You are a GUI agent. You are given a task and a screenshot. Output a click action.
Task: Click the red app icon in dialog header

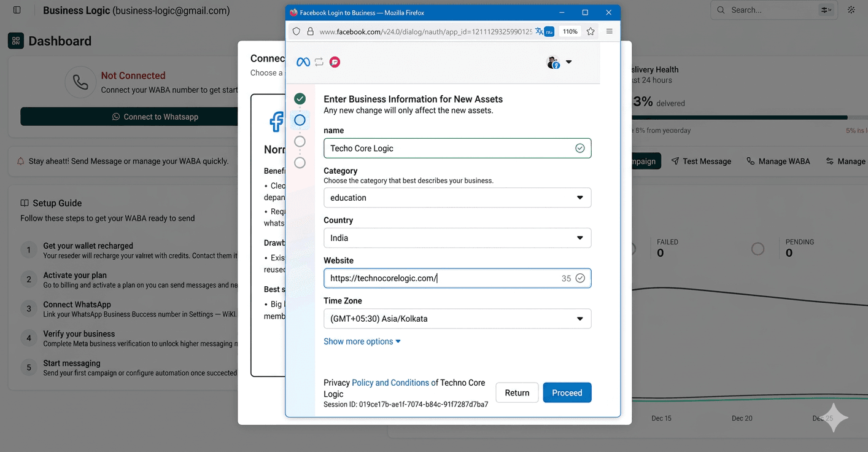click(x=335, y=62)
